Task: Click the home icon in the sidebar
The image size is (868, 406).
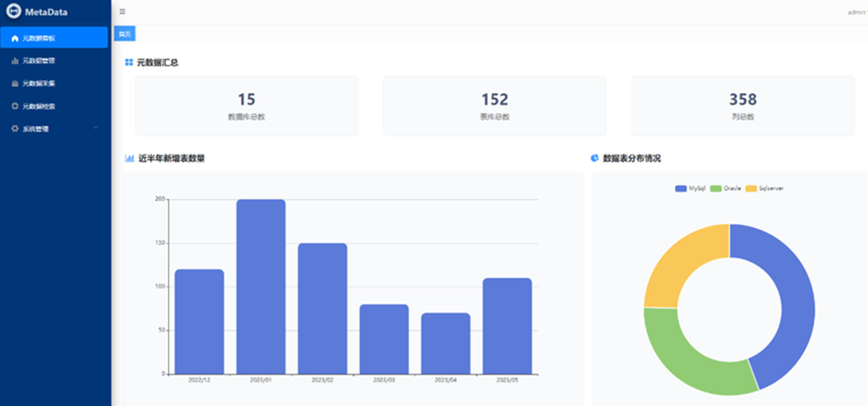Action: pos(15,38)
